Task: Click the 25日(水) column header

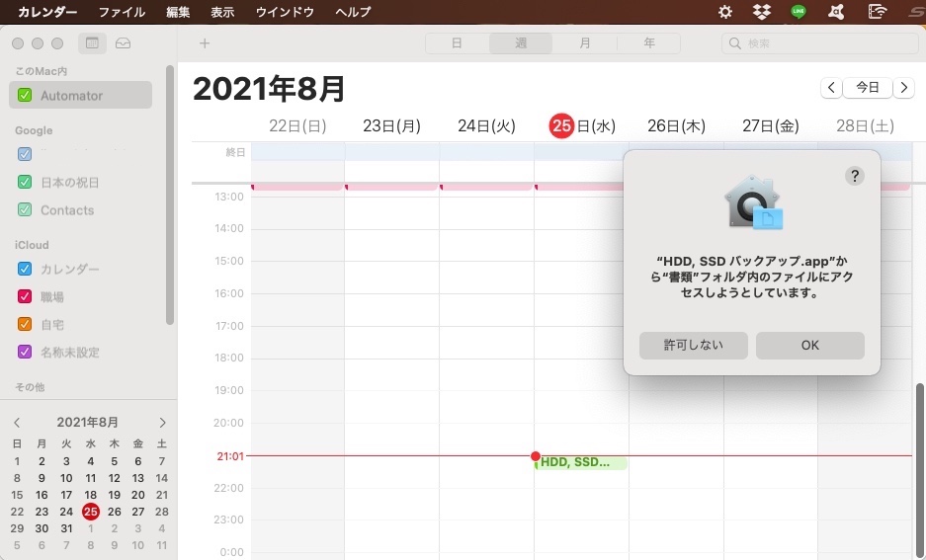Action: click(583, 125)
